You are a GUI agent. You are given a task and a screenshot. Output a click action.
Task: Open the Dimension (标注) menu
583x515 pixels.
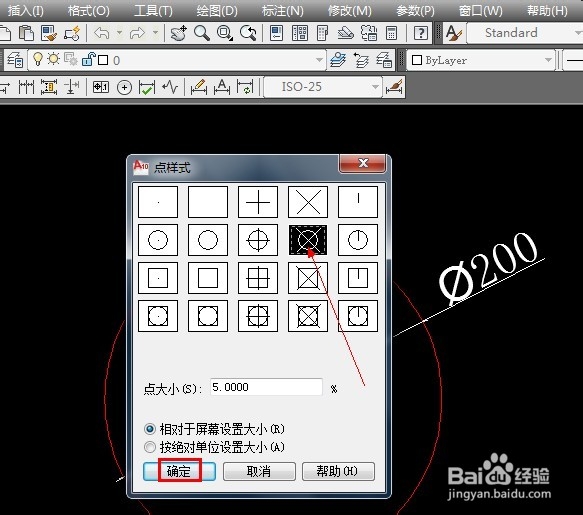point(283,10)
